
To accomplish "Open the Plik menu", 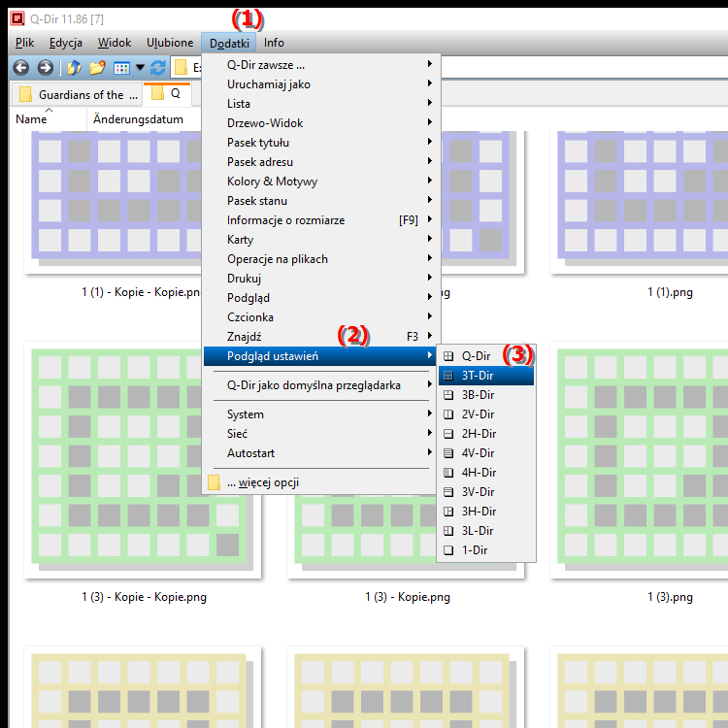I will pyautogui.click(x=24, y=43).
